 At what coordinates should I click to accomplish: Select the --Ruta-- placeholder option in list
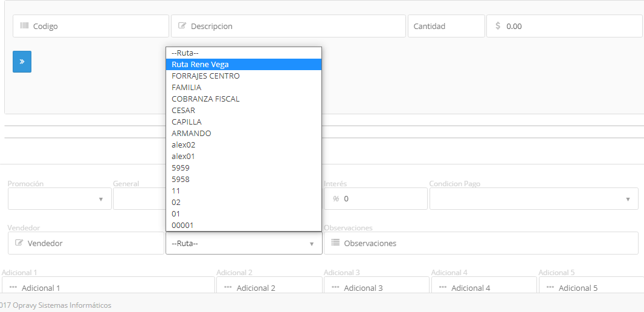pyautogui.click(x=243, y=53)
